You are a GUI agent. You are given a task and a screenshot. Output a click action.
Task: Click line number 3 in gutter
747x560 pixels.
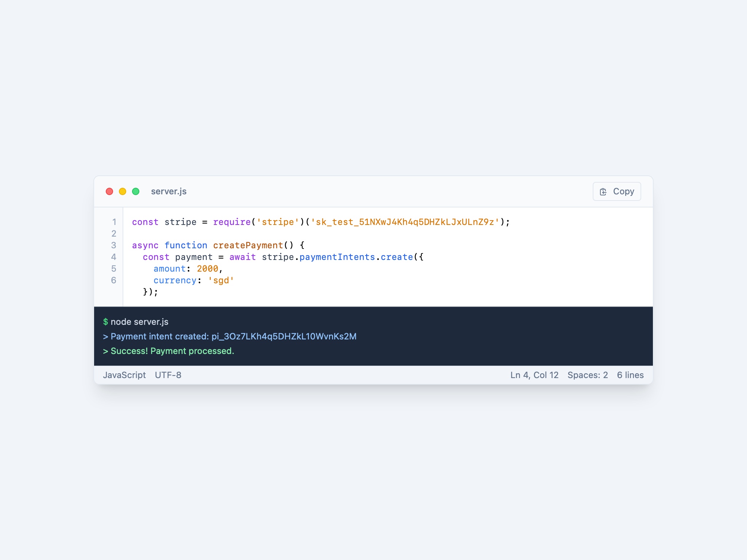coord(114,245)
